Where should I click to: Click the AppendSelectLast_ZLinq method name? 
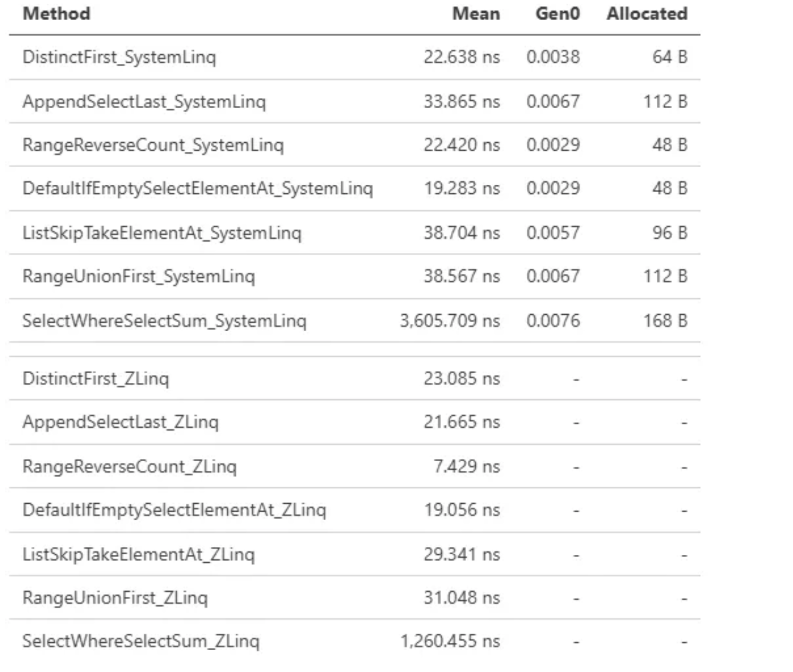click(x=120, y=422)
